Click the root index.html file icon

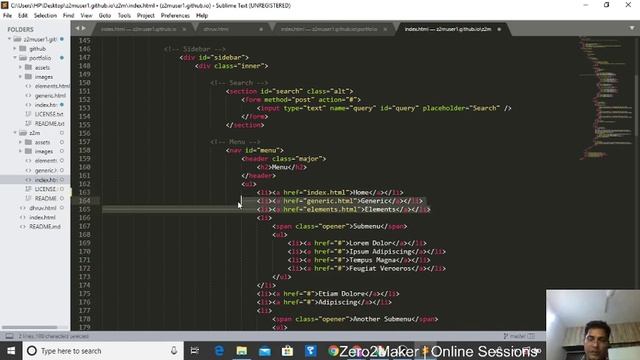(23, 218)
